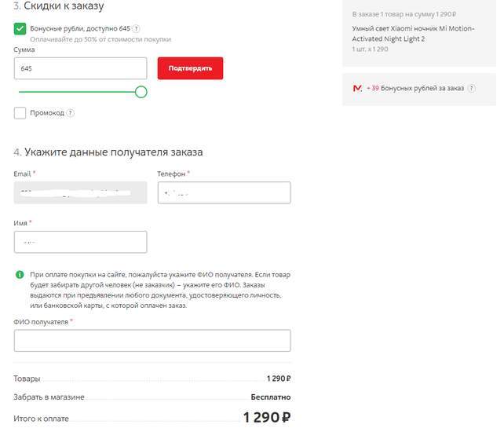The width and height of the screenshot is (504, 428).
Task: Click the order summary line В заказе 1 товар
Action: (404, 14)
